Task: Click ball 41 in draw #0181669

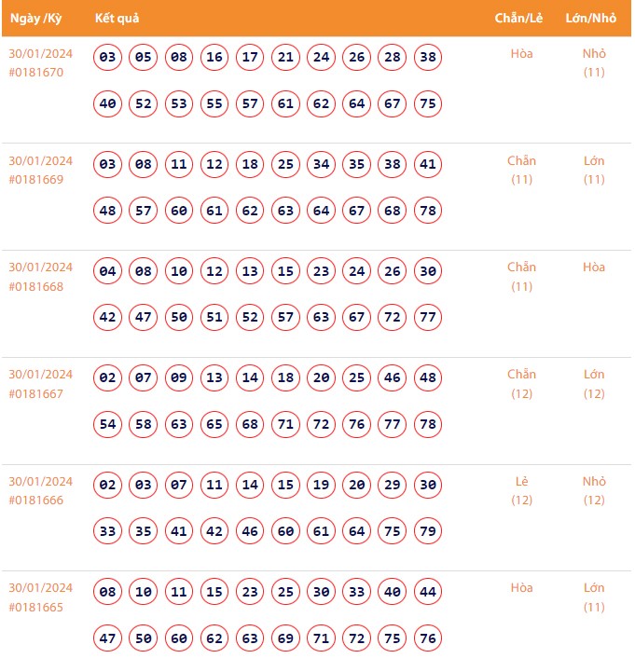Action: (x=428, y=165)
